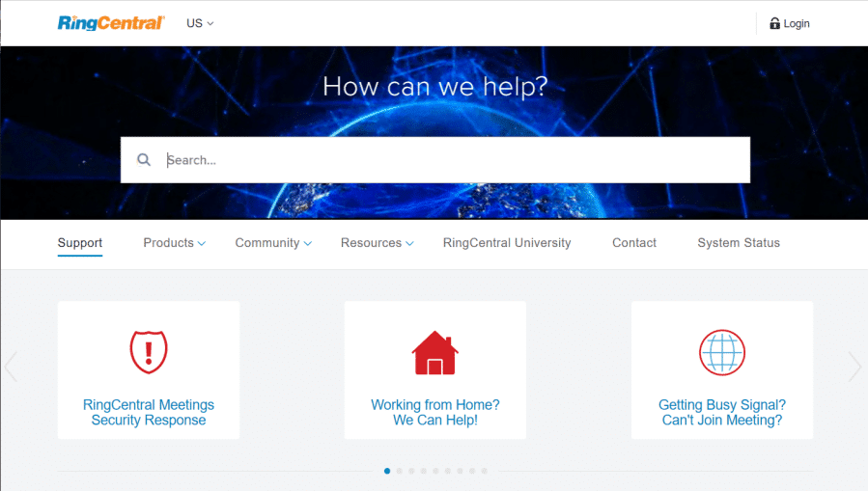Image resolution: width=868 pixels, height=491 pixels.
Task: Click the magnifying glass search icon
Action: click(144, 160)
